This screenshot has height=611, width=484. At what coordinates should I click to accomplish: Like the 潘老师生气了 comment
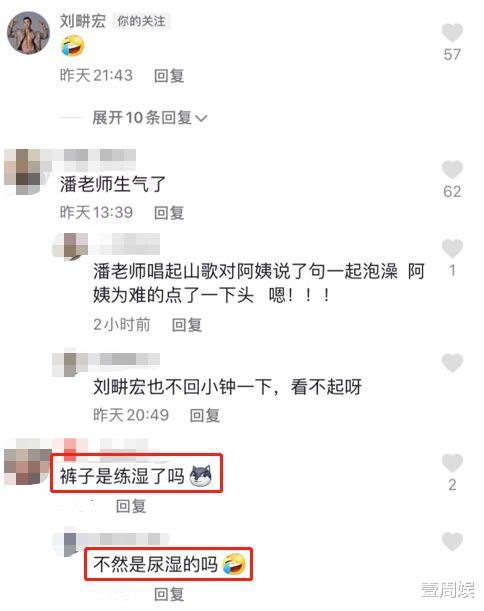pyautogui.click(x=452, y=170)
